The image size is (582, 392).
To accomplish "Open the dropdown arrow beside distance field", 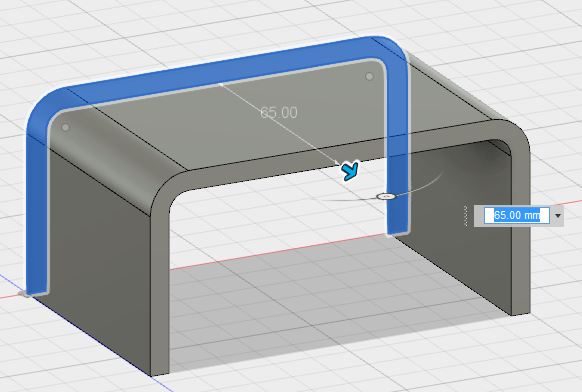I will (558, 216).
